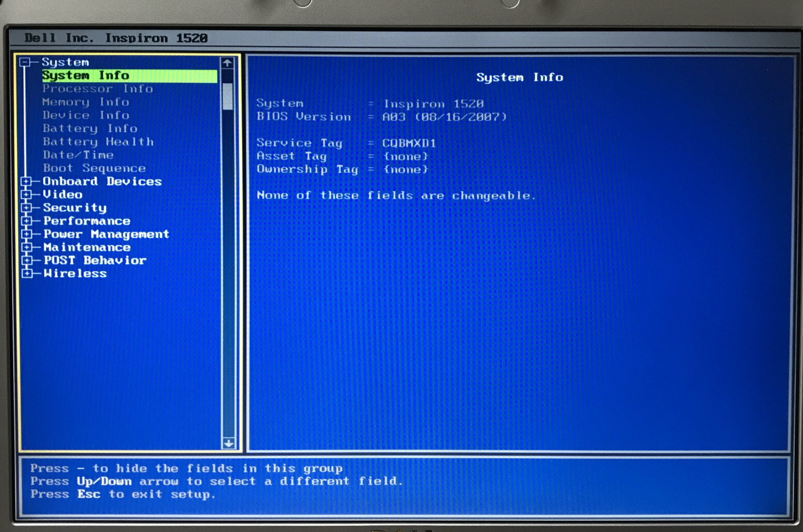
Task: Click the scroll up arrow in menu tree
Action: [x=227, y=63]
